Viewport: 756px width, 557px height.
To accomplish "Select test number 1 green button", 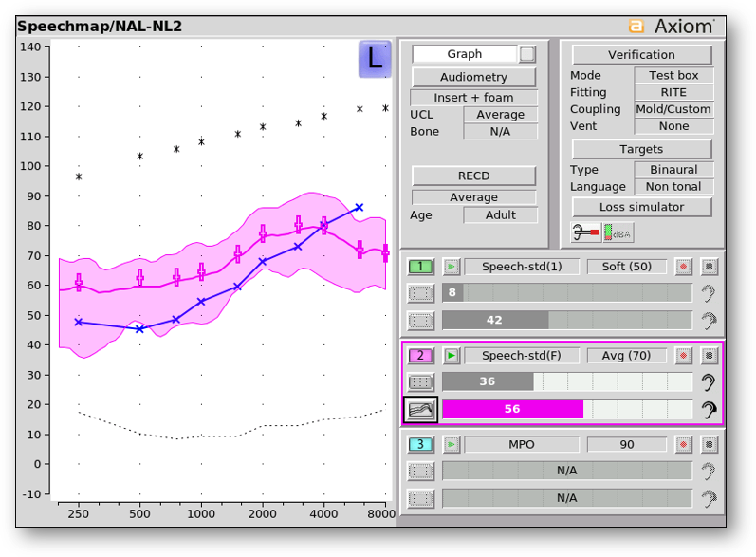I will click(x=420, y=267).
